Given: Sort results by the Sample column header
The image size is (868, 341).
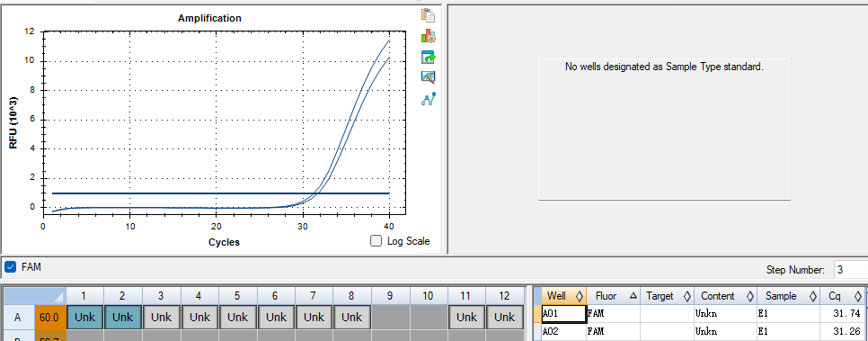Looking at the screenshot, I should point(788,296).
